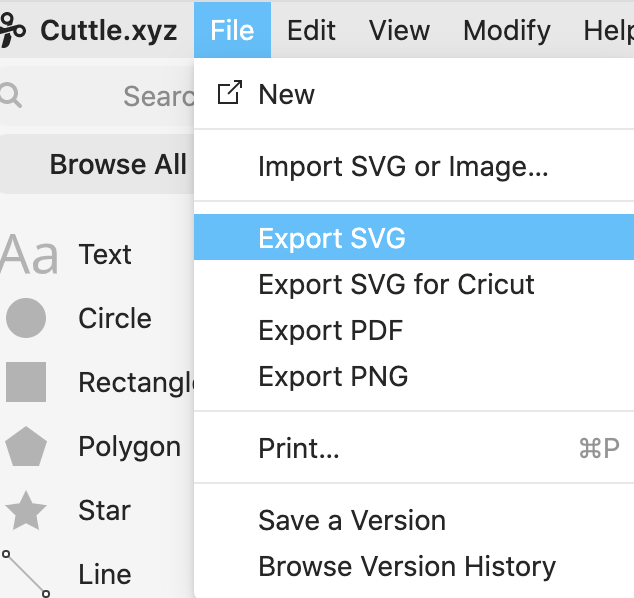Select the Text tool icon
Screen dimensions: 634x598
[x=29, y=255]
